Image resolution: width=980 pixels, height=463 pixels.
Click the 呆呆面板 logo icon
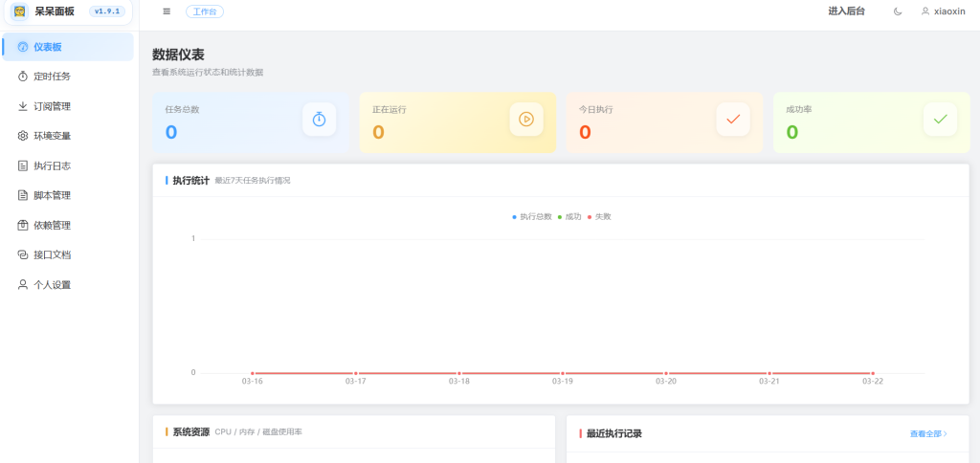19,11
